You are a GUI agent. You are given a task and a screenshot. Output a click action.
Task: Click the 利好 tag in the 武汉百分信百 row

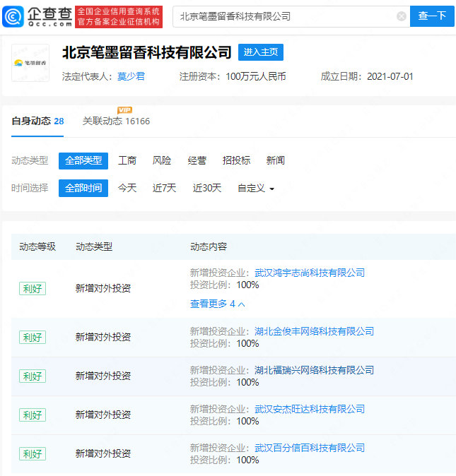click(33, 454)
